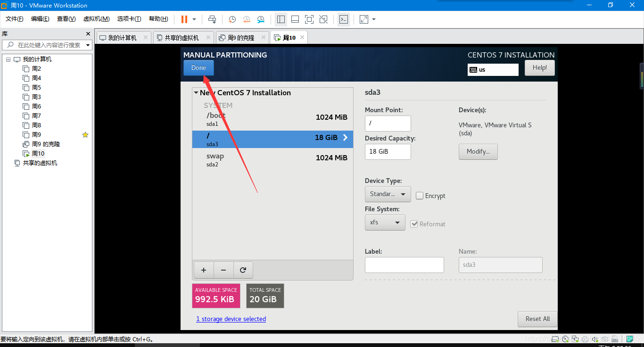Click the Name field showing sda3
The width and height of the screenshot is (644, 347).
(501, 265)
